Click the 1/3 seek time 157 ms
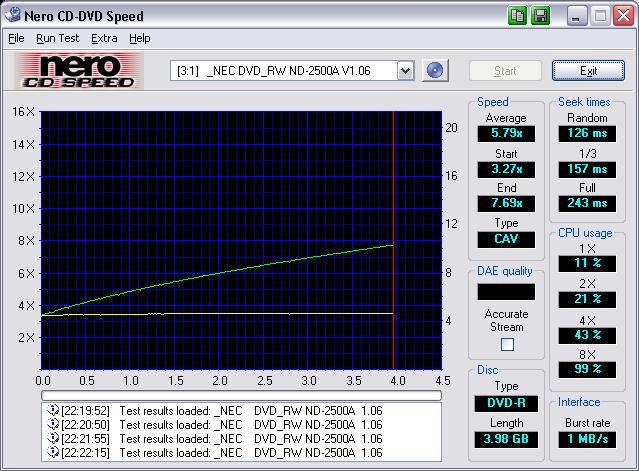Viewport: 639px width, 471px height. tap(587, 169)
